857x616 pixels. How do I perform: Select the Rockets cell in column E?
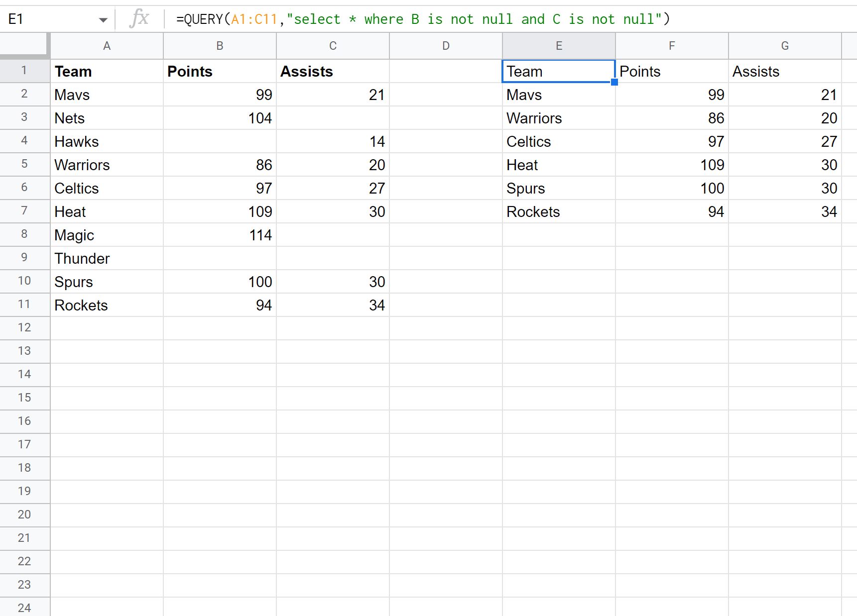point(559,211)
